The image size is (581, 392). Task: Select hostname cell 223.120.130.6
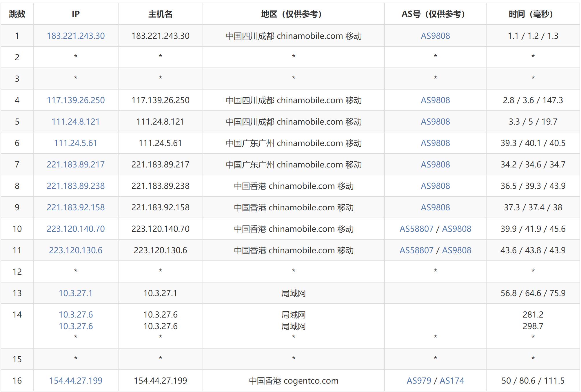(x=160, y=250)
